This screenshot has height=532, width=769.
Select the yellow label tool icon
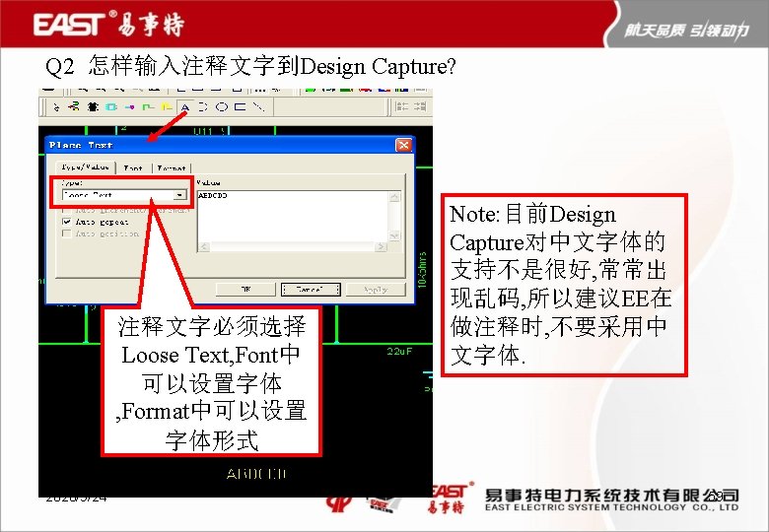pos(167,106)
